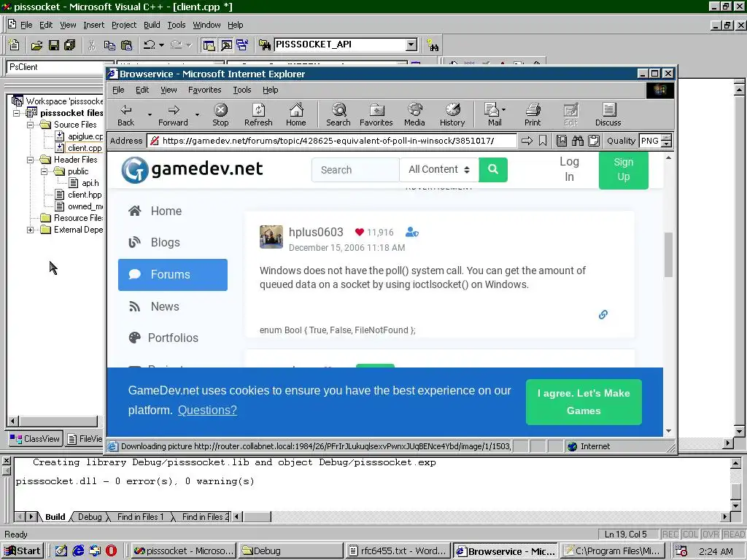Open the Forward history dropdown arrow
Image resolution: width=747 pixels, height=560 pixels.
tap(197, 114)
